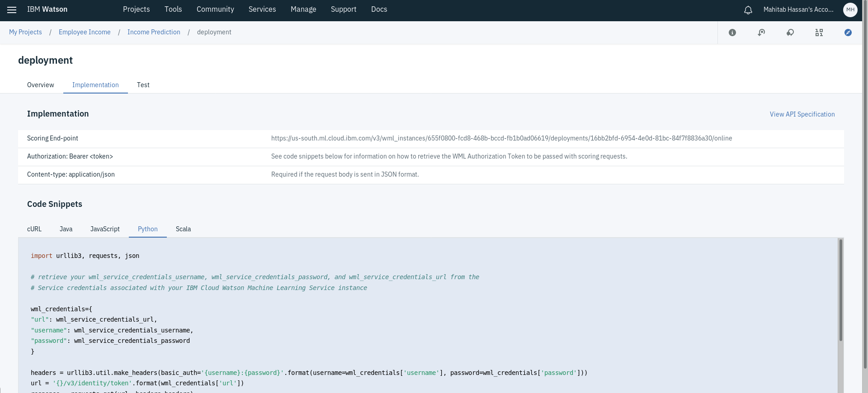Click the Scoring End-point label
This screenshot has width=868, height=393.
[52, 138]
